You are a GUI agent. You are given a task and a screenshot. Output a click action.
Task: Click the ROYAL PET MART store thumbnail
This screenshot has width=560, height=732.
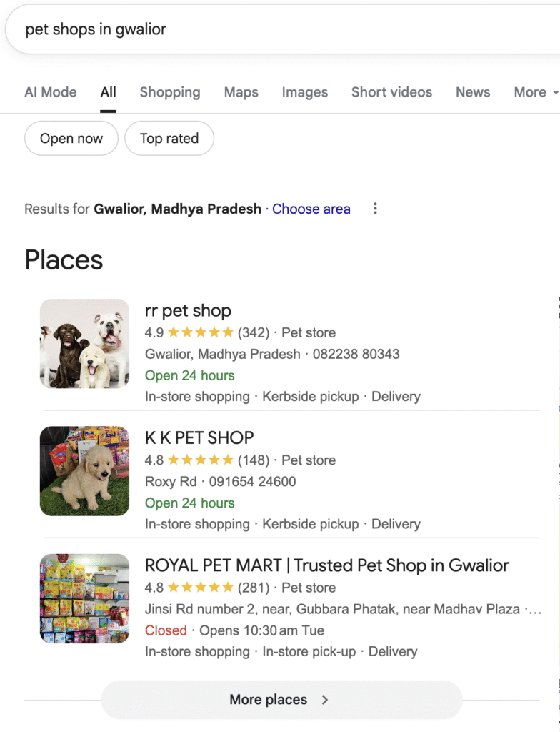[x=84, y=598]
